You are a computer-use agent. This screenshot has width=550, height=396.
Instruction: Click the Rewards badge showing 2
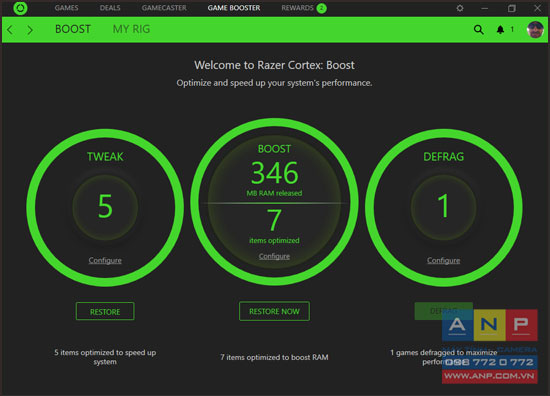321,8
